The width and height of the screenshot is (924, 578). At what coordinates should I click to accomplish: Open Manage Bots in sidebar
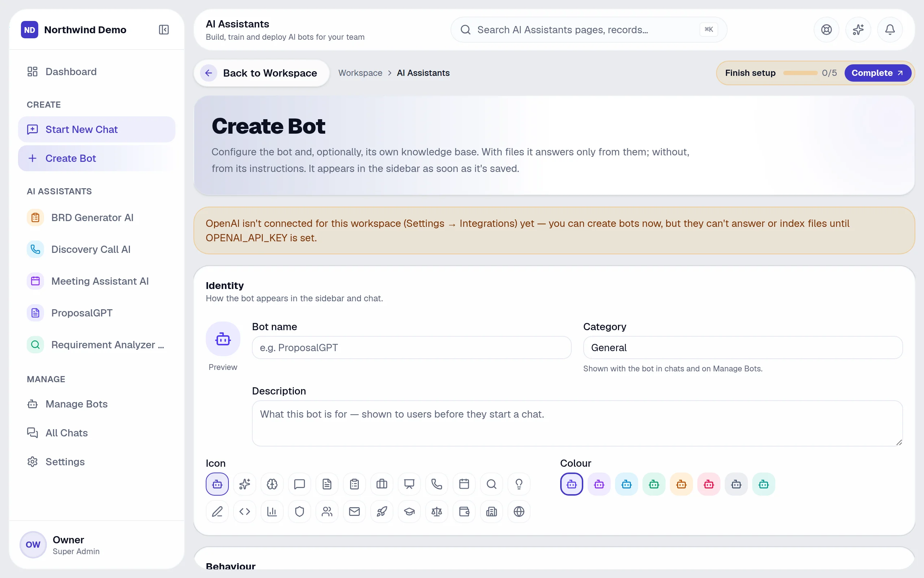pos(97,404)
